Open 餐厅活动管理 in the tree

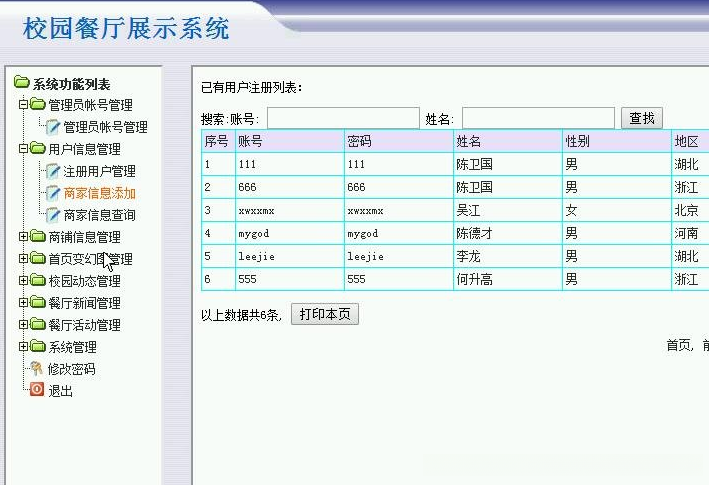[x=85, y=325]
